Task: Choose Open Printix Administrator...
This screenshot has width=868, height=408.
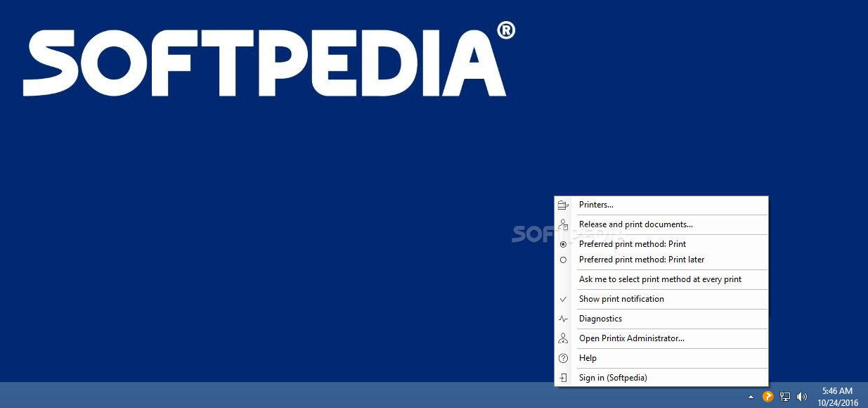Action: [x=661, y=338]
